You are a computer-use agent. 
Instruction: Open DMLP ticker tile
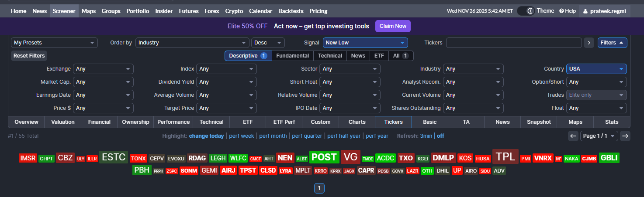tap(443, 158)
